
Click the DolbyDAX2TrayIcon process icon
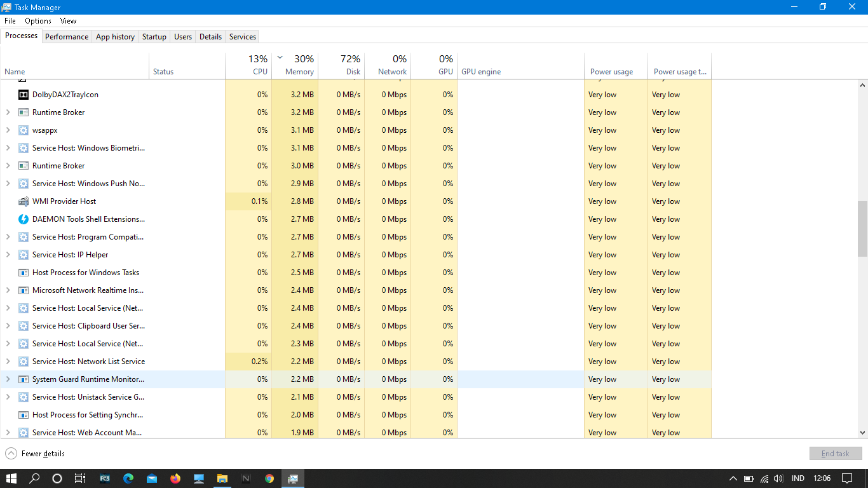point(23,95)
